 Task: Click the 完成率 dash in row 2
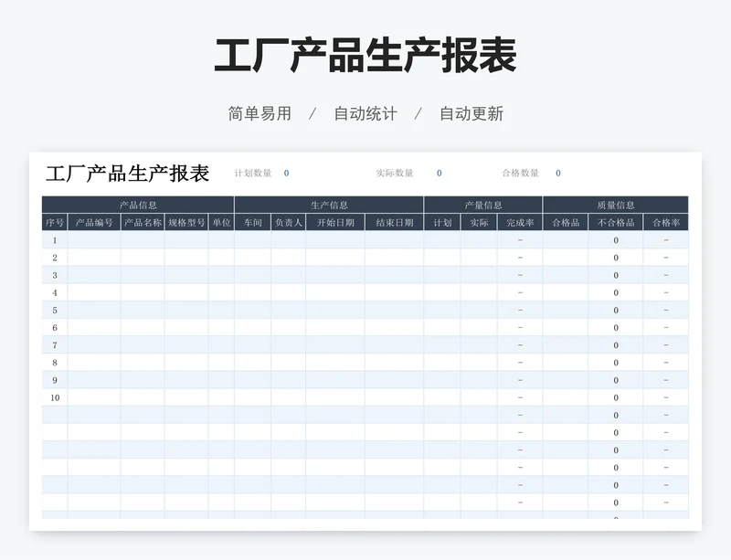point(520,258)
